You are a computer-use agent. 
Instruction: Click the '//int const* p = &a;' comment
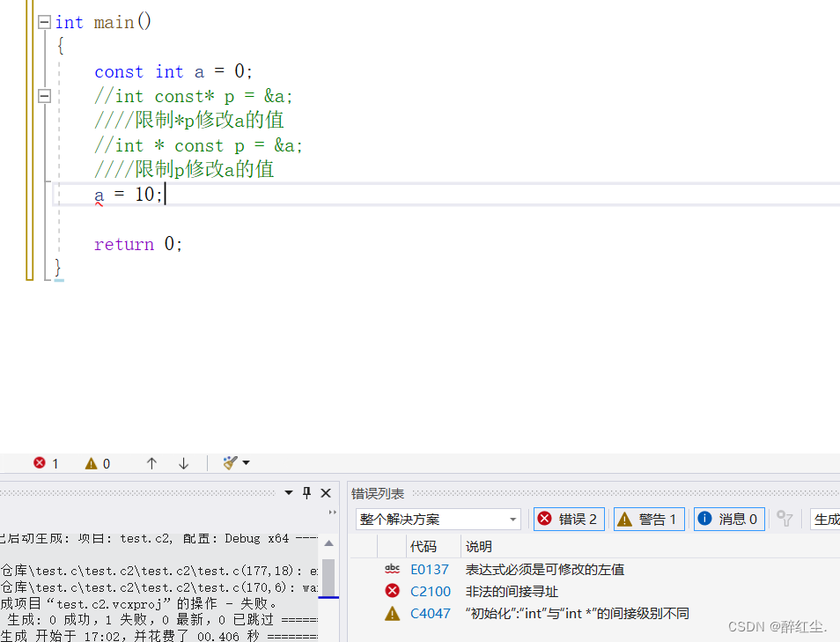click(x=193, y=96)
